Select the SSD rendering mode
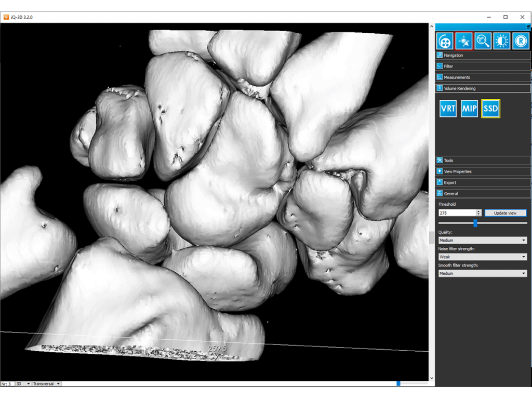This screenshot has height=399, width=532. click(x=490, y=109)
